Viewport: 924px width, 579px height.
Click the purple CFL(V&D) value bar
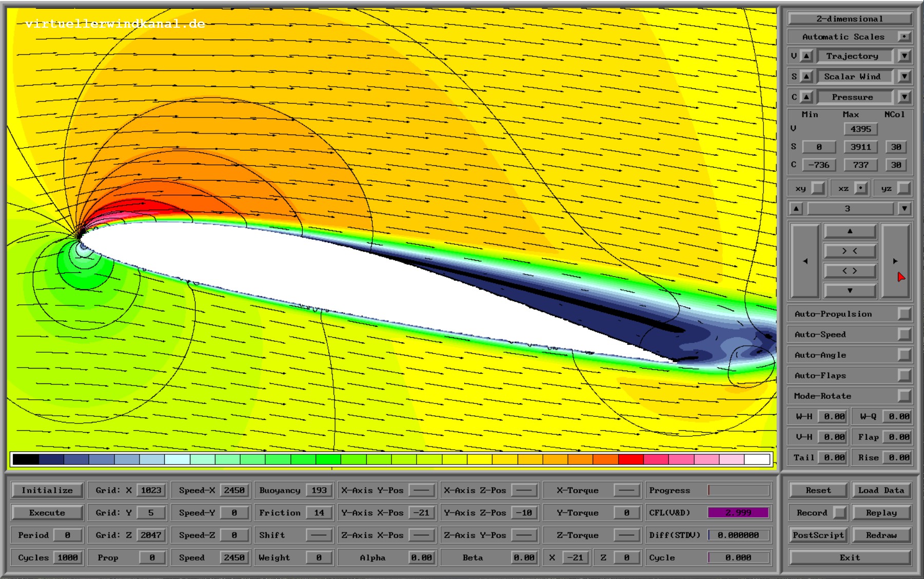(x=739, y=512)
